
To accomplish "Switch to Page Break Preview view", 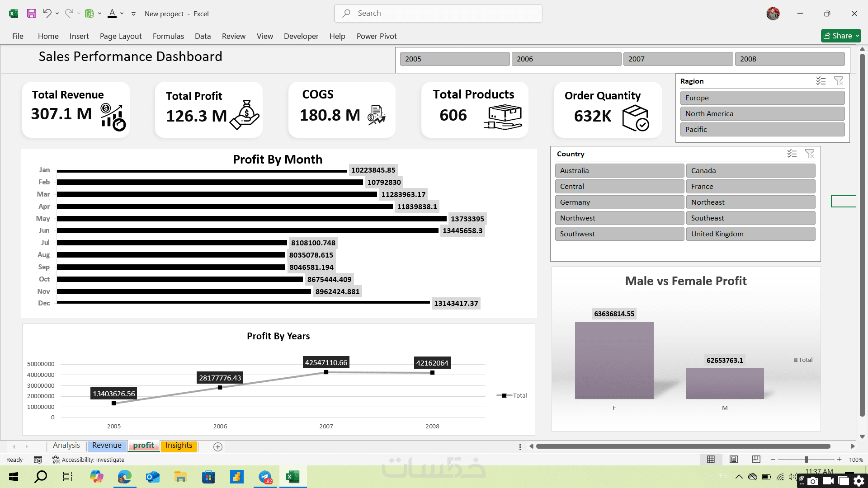I will (756, 460).
